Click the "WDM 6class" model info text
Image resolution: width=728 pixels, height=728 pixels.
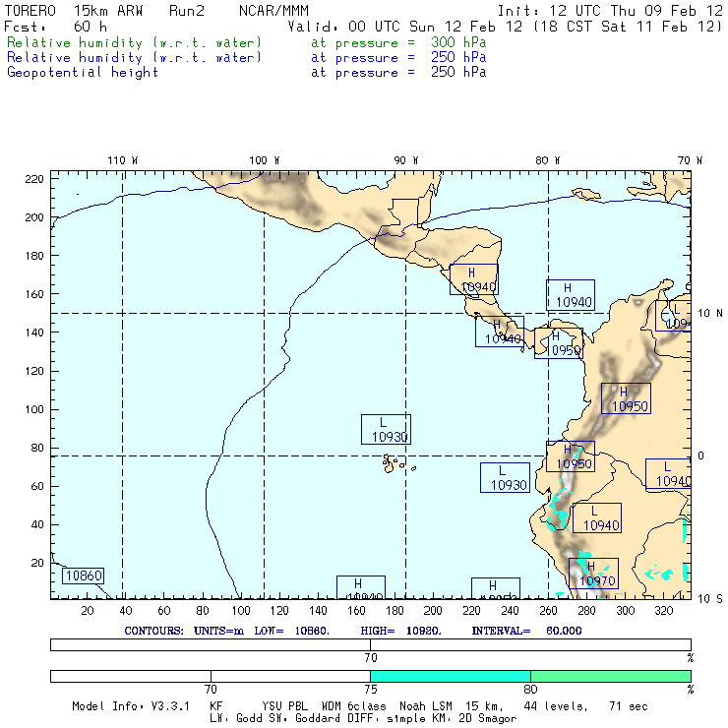point(354,706)
